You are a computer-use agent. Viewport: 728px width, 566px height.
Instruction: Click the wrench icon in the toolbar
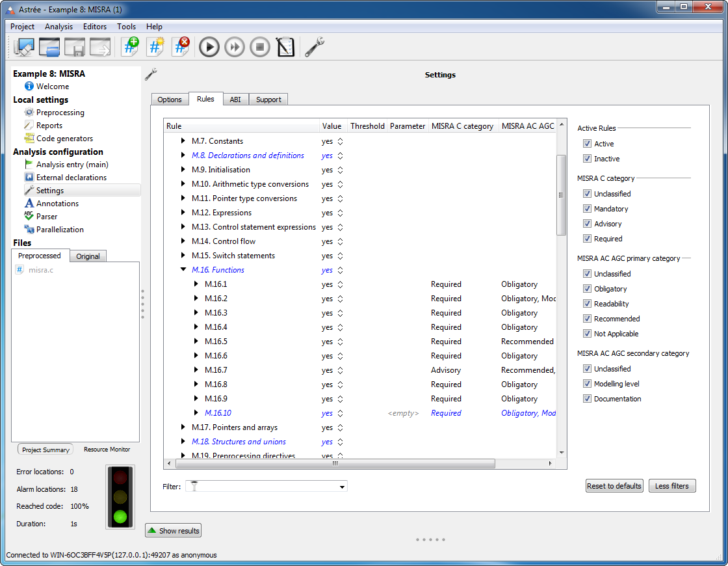315,47
